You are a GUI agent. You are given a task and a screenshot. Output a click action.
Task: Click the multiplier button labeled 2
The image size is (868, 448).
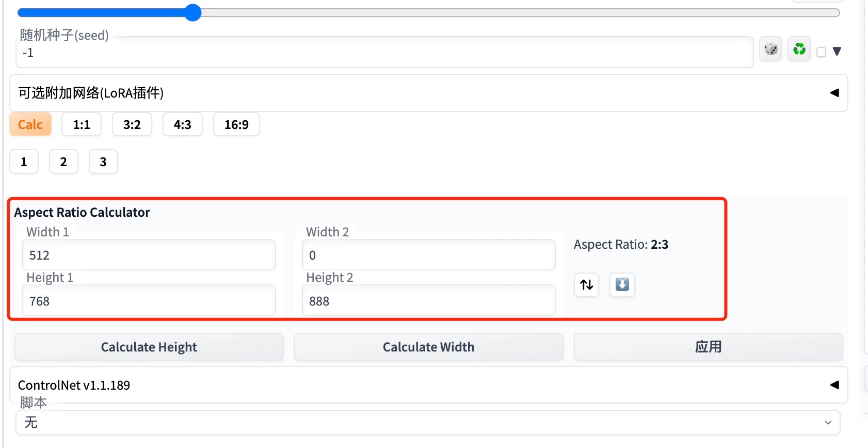coord(63,162)
